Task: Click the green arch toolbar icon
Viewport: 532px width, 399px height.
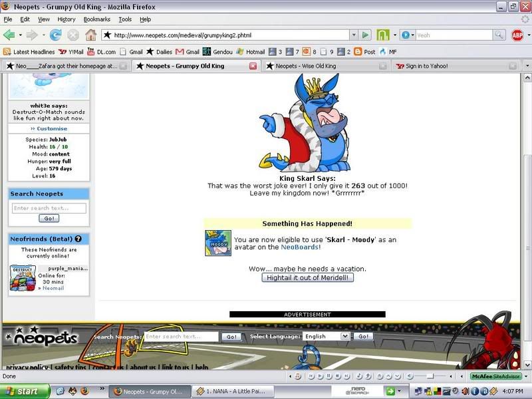Action: click(x=383, y=35)
